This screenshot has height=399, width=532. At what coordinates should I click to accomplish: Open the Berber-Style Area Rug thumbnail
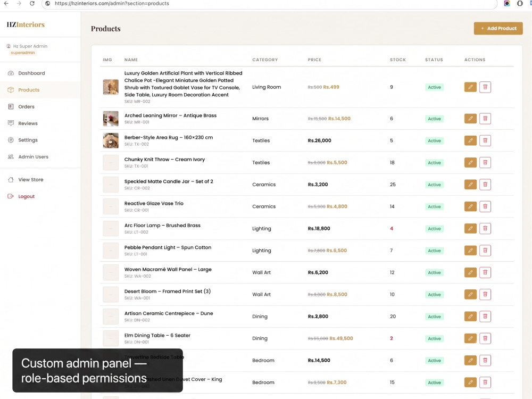tap(111, 140)
